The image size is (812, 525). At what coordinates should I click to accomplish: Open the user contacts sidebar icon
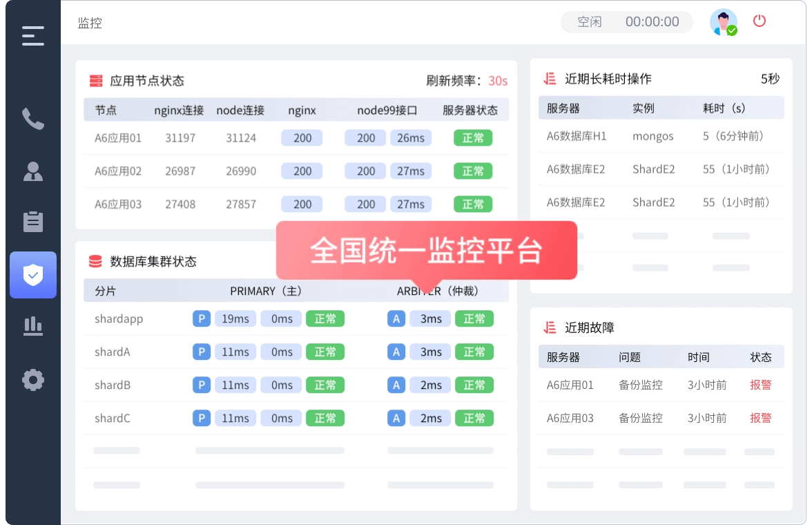click(x=32, y=171)
